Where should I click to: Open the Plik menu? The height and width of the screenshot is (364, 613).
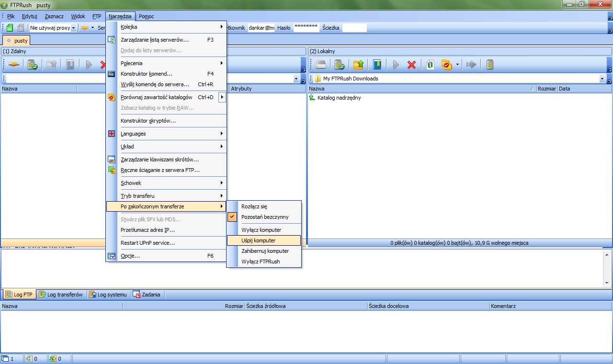[x=11, y=16]
